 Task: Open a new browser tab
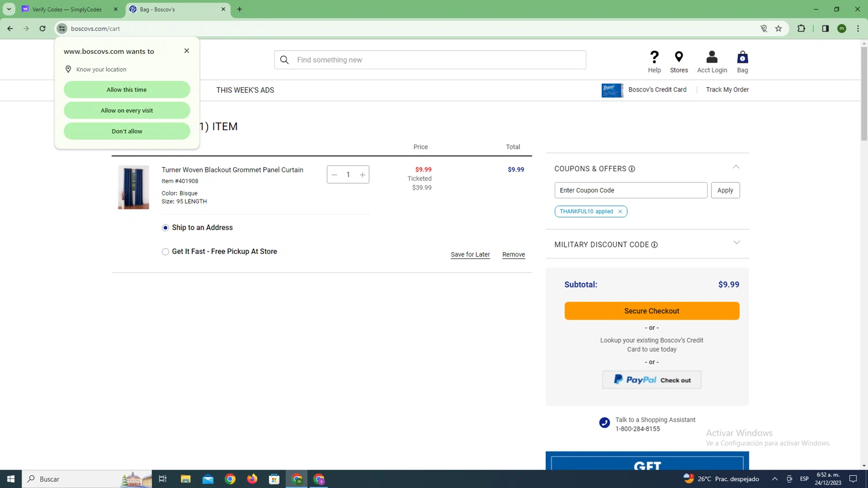click(x=240, y=9)
